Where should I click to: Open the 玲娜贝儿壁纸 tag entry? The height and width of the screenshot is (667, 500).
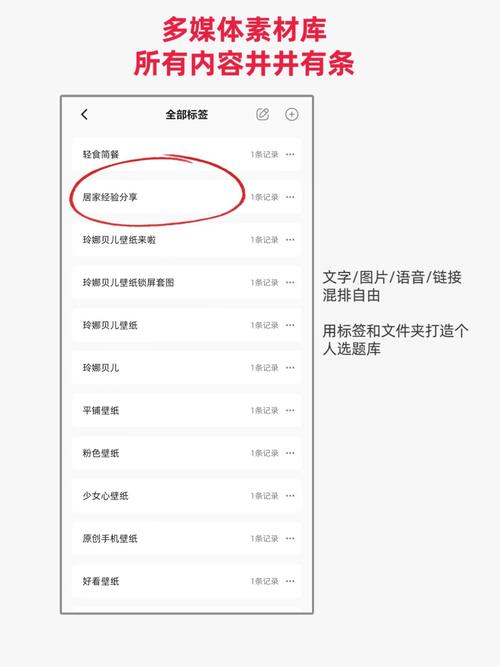coord(187,325)
